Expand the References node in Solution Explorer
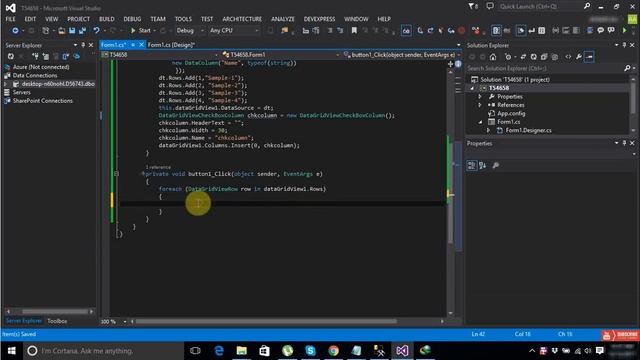 tap(480, 105)
